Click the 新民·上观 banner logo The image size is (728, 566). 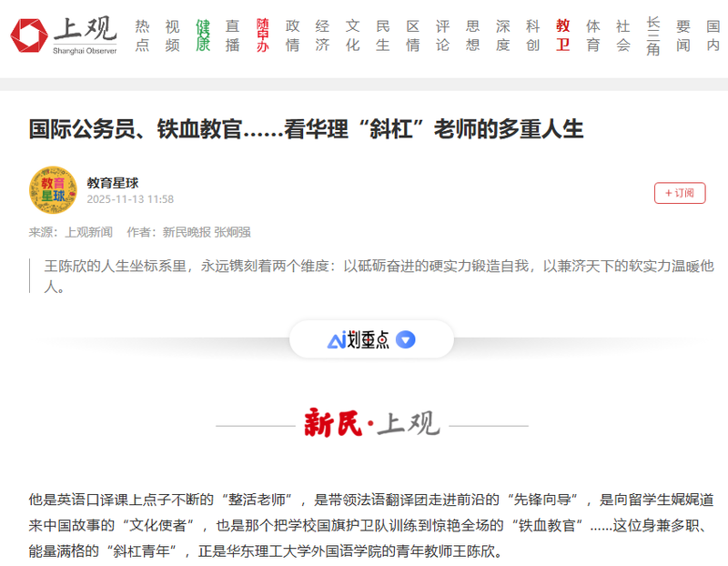(x=371, y=424)
